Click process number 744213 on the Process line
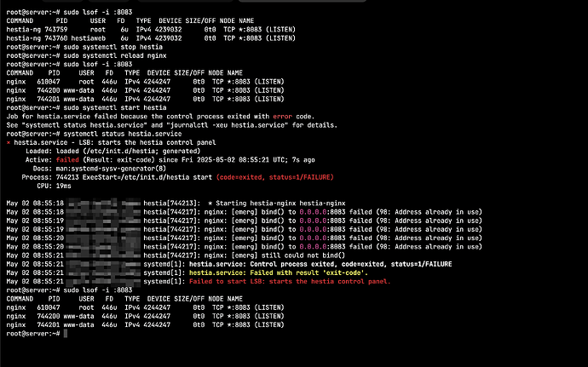Image resolution: width=588 pixels, height=367 pixels. (x=67, y=177)
